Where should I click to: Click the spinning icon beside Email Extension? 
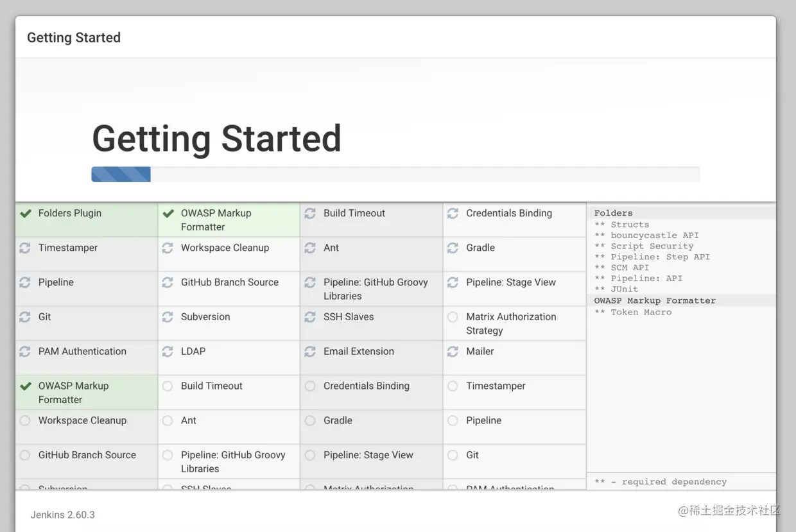(310, 352)
